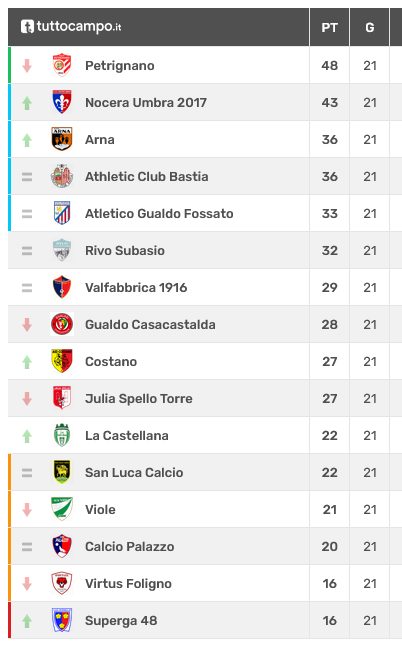Click Virtus Foligno's points value 16

[330, 584]
